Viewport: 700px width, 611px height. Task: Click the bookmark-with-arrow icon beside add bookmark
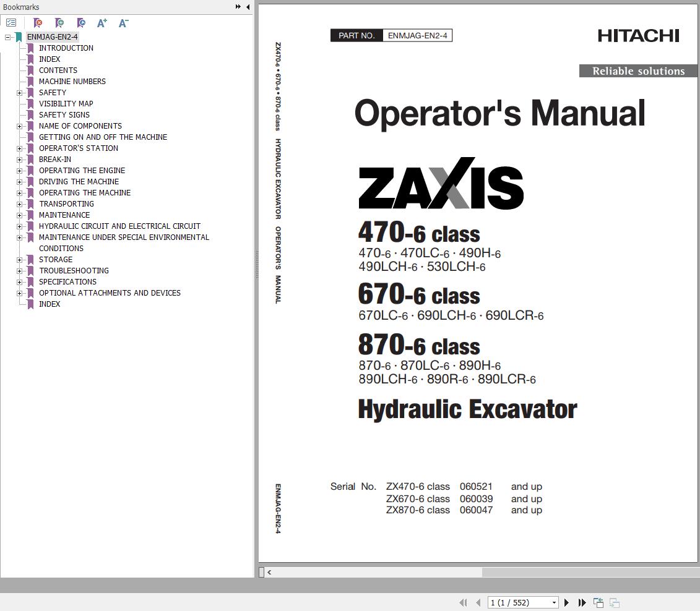81,23
